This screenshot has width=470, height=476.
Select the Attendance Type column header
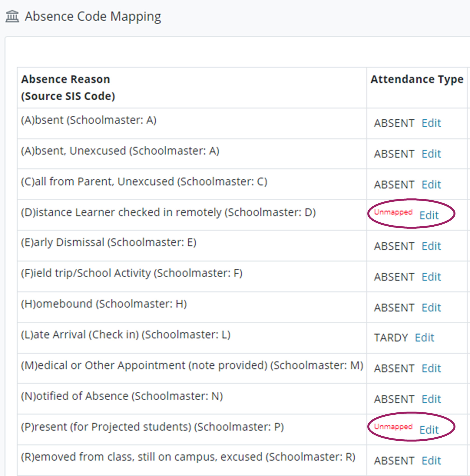[417, 79]
